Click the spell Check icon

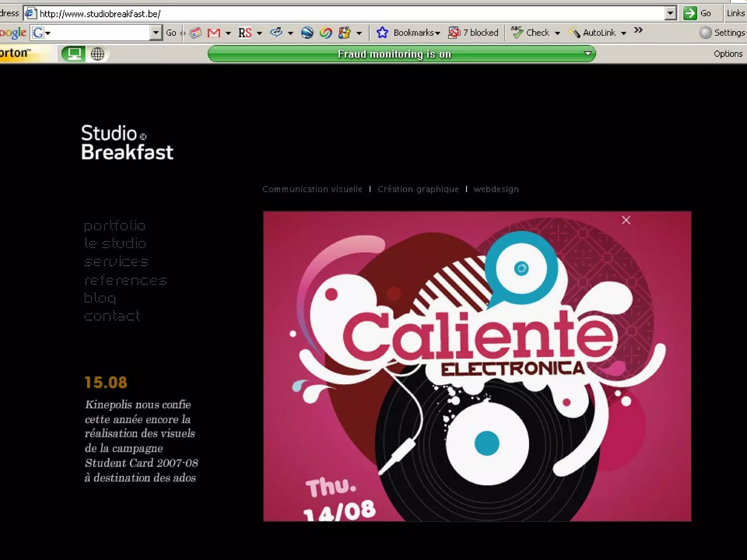(x=517, y=33)
